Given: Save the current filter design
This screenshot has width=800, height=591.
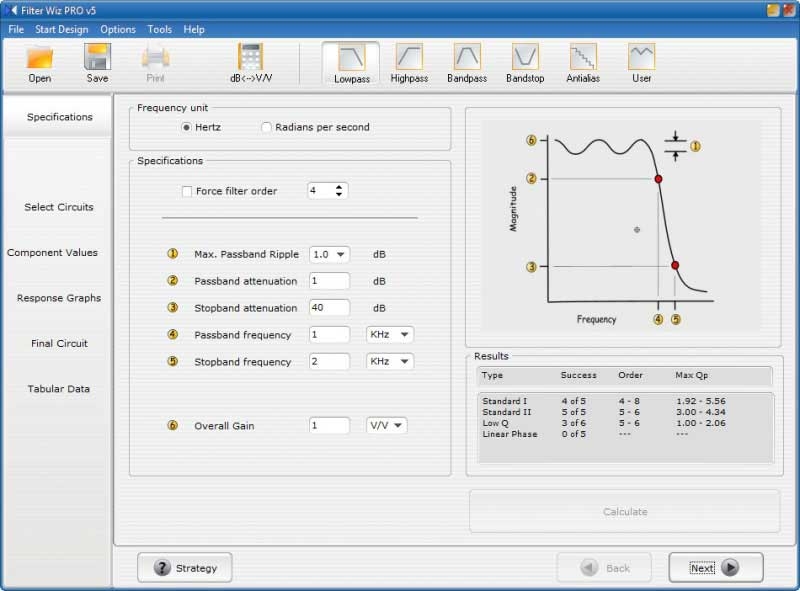Looking at the screenshot, I should point(97,63).
